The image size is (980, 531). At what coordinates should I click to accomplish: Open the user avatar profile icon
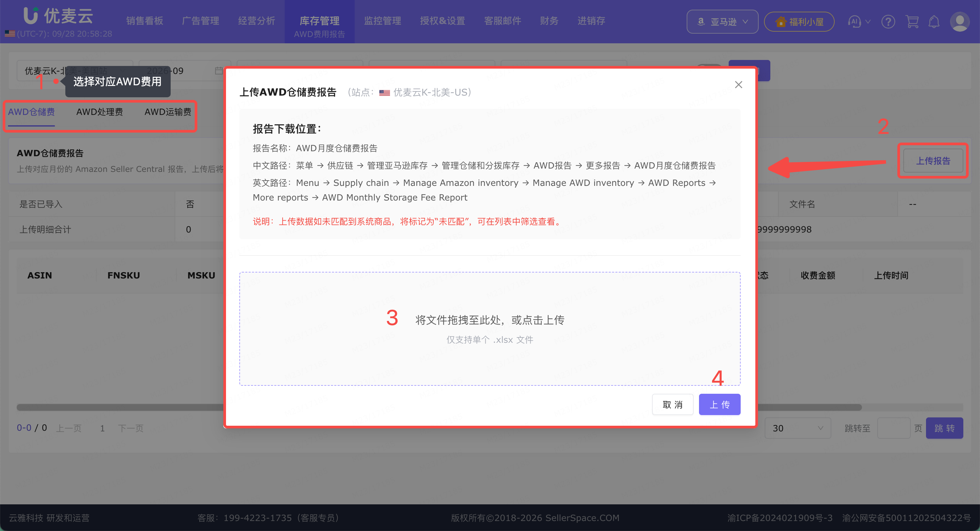(959, 22)
